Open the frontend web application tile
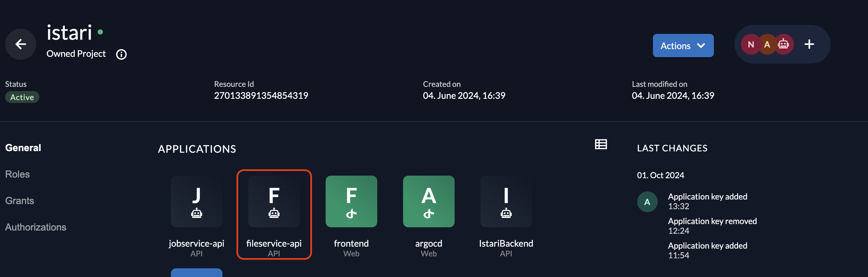The image size is (868, 277). coord(351,201)
